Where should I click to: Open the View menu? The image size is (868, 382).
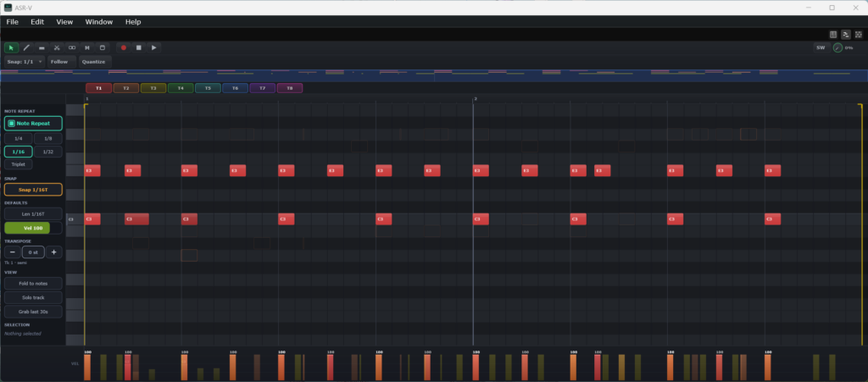64,21
